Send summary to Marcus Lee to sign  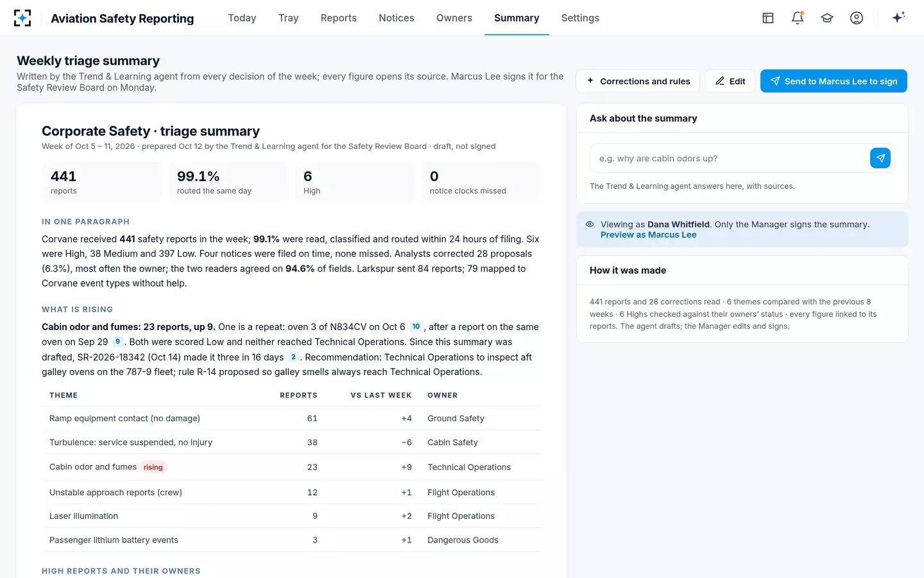click(x=834, y=81)
